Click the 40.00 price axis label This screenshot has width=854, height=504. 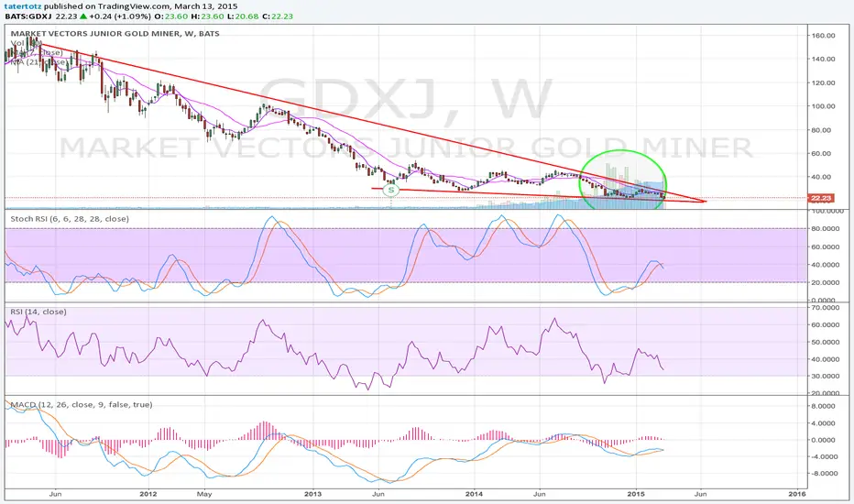click(x=823, y=177)
